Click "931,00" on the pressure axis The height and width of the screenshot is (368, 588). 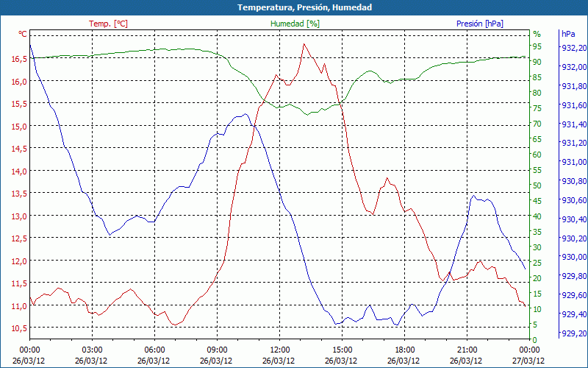[574, 162]
